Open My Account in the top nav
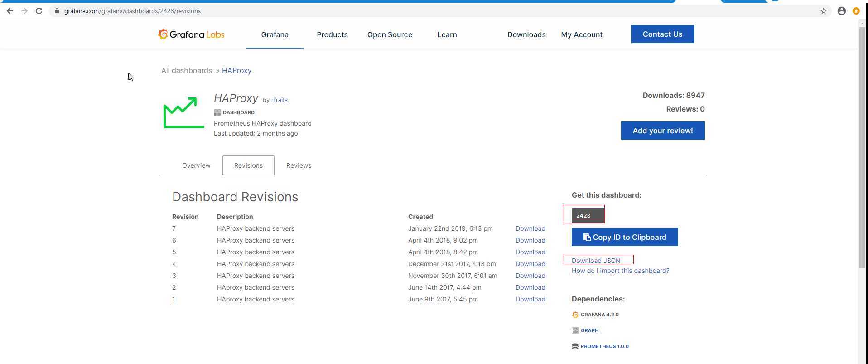Viewport: 868px width, 364px height. point(582,34)
